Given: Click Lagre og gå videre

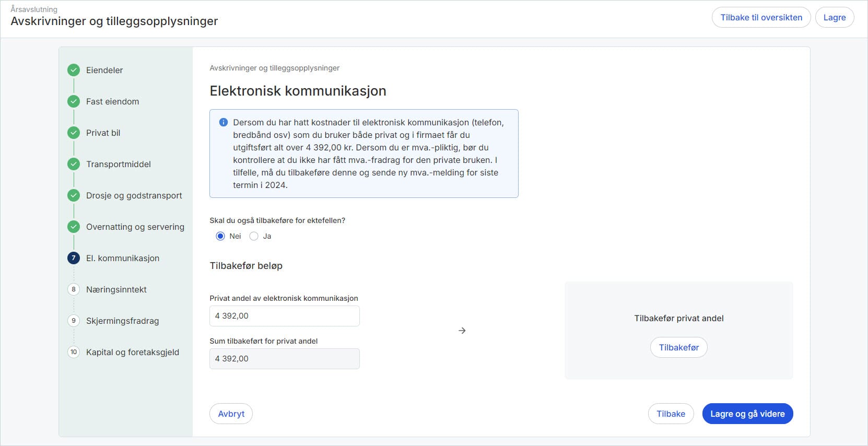Looking at the screenshot, I should [747, 414].
